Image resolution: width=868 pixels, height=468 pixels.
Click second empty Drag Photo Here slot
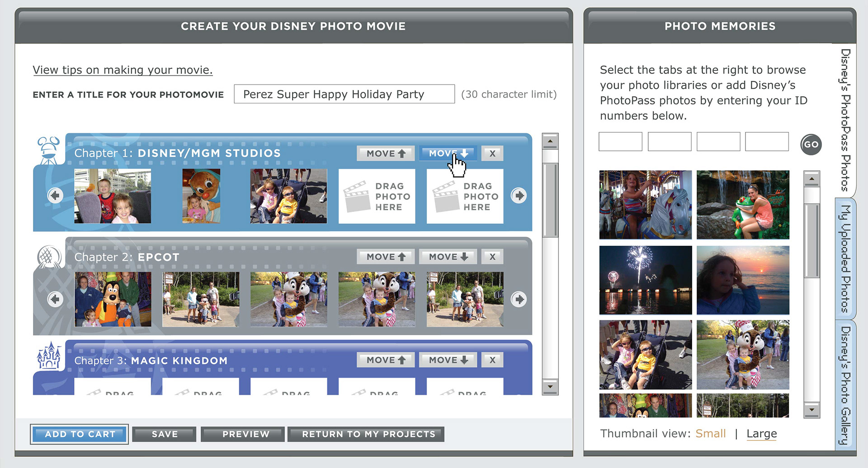point(465,196)
